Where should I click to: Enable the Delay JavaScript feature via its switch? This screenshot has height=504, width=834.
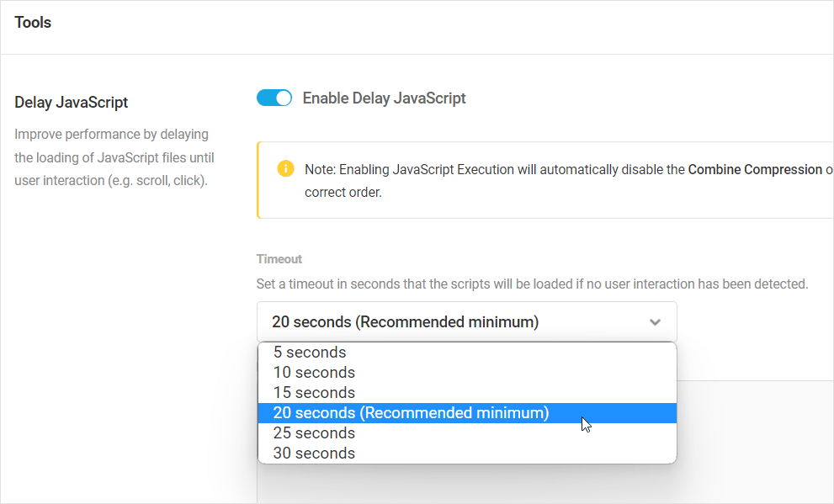click(274, 98)
